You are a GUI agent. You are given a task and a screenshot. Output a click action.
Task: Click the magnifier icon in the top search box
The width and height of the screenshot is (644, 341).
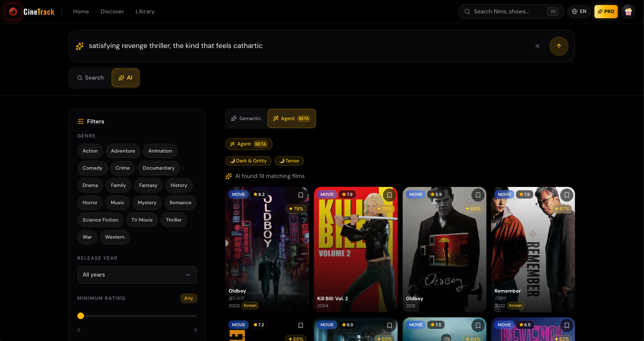click(x=467, y=11)
